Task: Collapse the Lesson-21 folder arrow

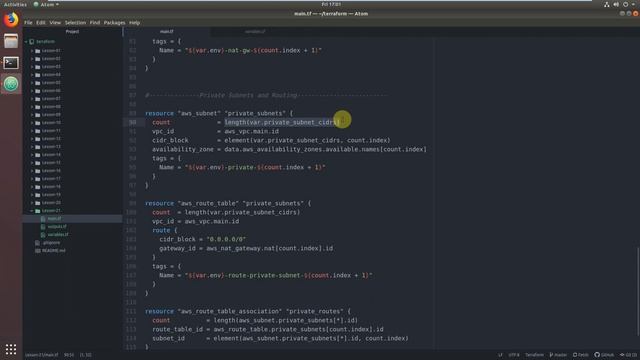Action: tap(32, 211)
